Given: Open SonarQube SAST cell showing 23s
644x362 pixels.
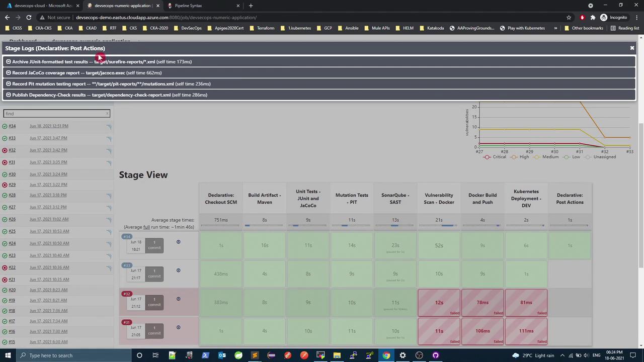Looking at the screenshot, I should click(395, 245).
